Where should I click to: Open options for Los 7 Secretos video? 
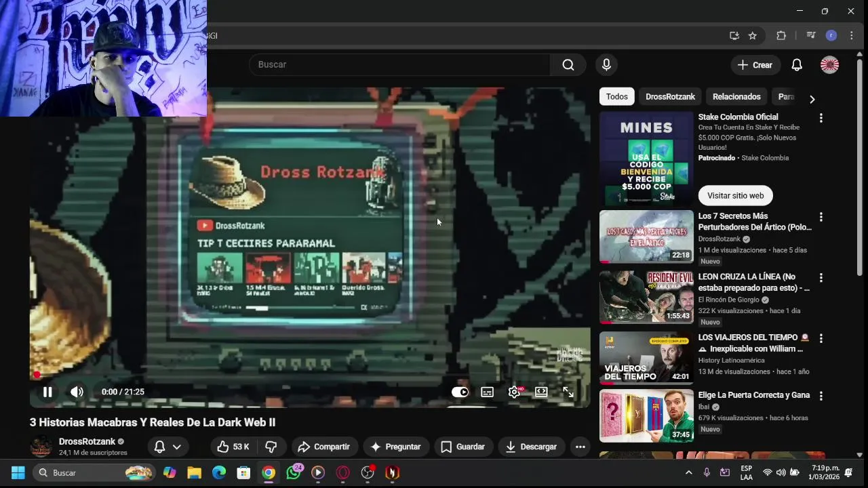point(821,217)
